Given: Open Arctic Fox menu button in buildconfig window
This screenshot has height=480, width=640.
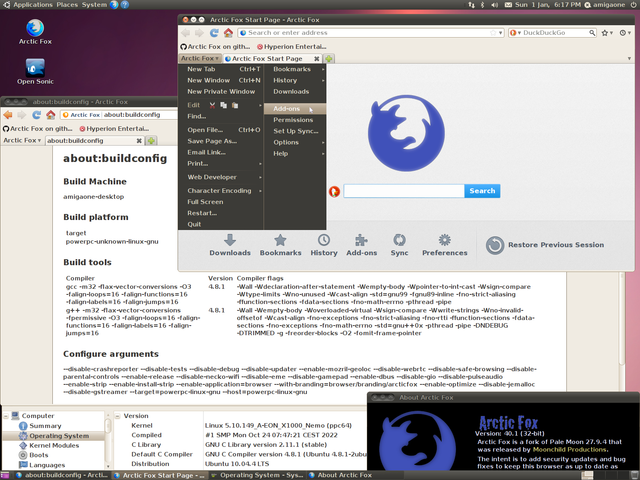Looking at the screenshot, I should click(22, 140).
